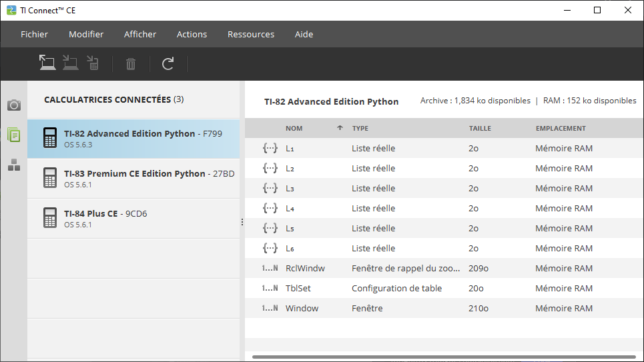Minimize the TI Connect CE window

click(x=567, y=10)
